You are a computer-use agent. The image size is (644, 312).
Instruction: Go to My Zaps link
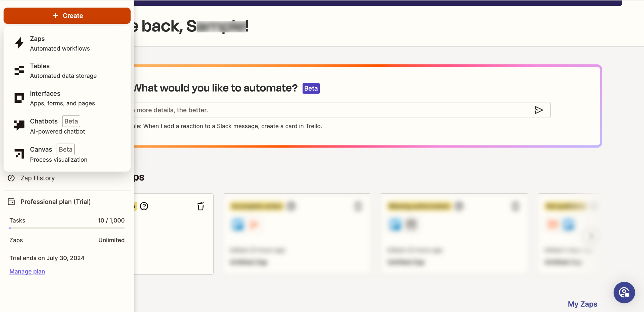582,304
